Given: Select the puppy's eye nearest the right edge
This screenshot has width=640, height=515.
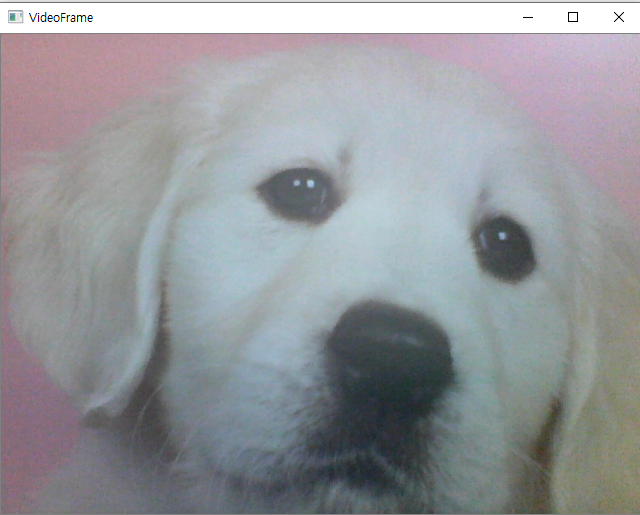Looking at the screenshot, I should coord(504,246).
